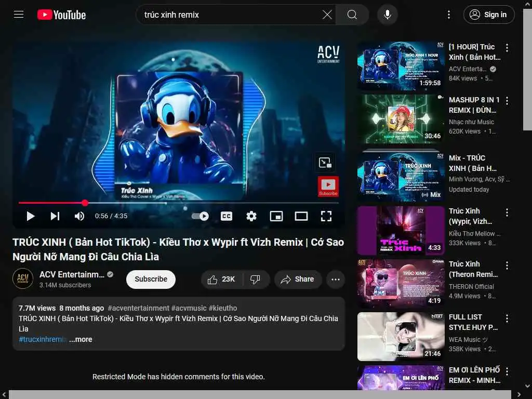Toggle closed captions CC

tap(227, 216)
